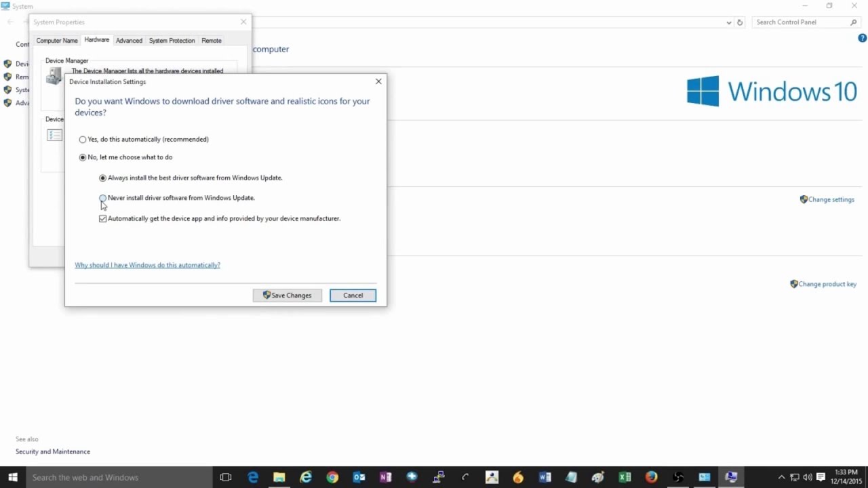Open the Device Manager icon in System Properties
The width and height of the screenshot is (868, 488).
click(x=54, y=77)
